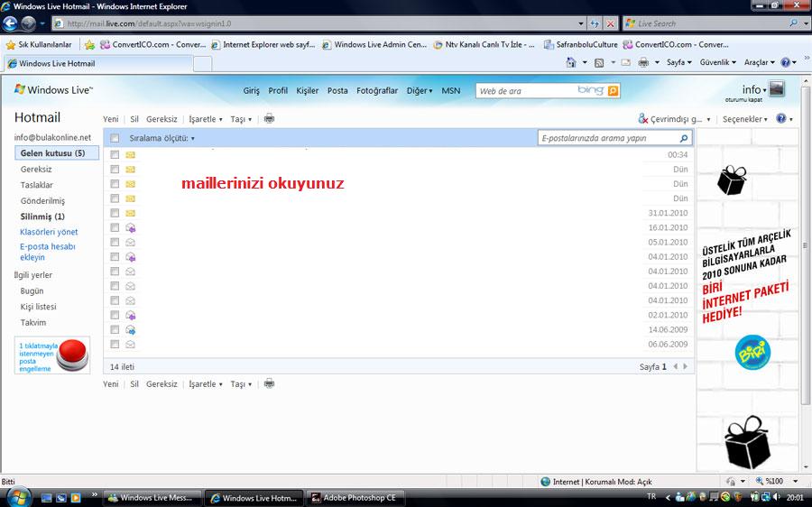Click the read mail icon in command bar
This screenshot has height=507, width=812.
point(625,62)
